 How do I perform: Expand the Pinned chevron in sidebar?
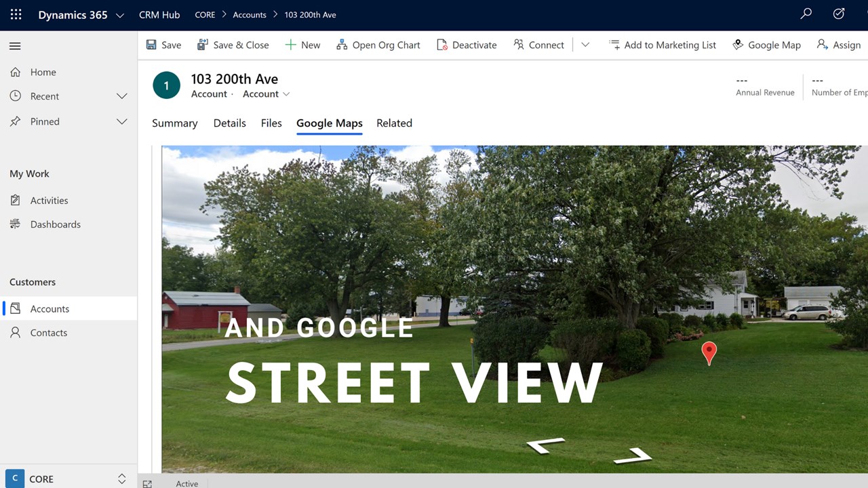[122, 121]
